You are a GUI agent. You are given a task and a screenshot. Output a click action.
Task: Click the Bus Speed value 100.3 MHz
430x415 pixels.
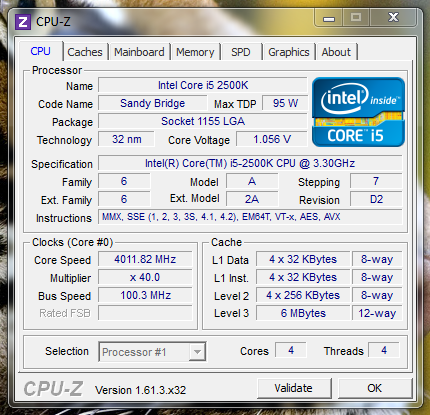coord(145,295)
